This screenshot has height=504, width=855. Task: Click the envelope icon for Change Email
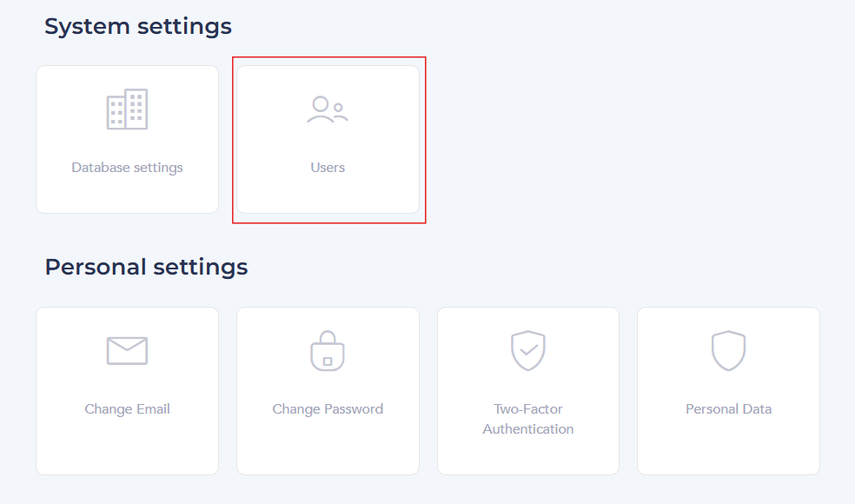coord(127,350)
